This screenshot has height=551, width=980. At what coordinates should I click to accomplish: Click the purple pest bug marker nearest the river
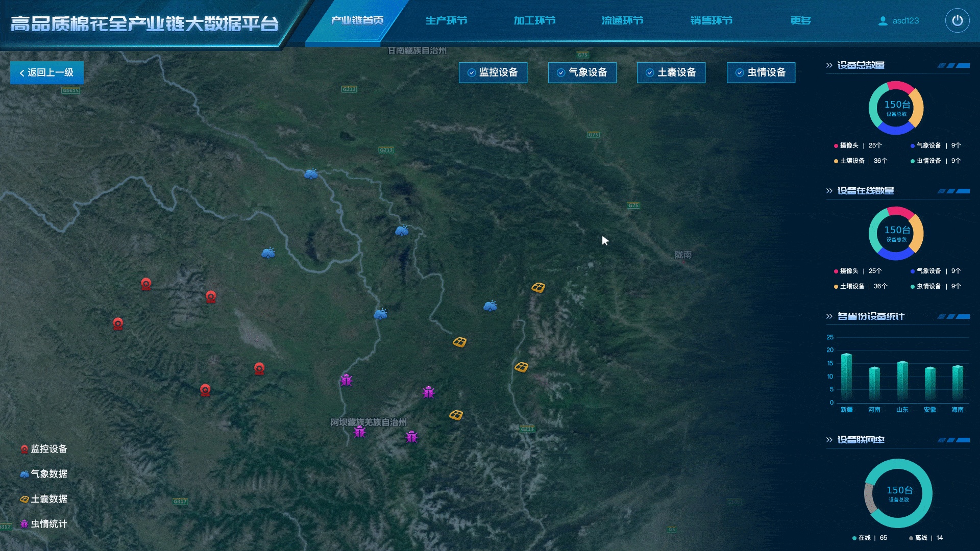(x=346, y=380)
